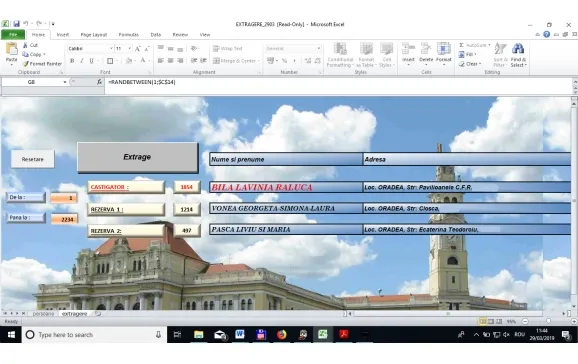Screen dimensions: 578x364
Task: Apply Percent Style format
Action: tap(285, 60)
